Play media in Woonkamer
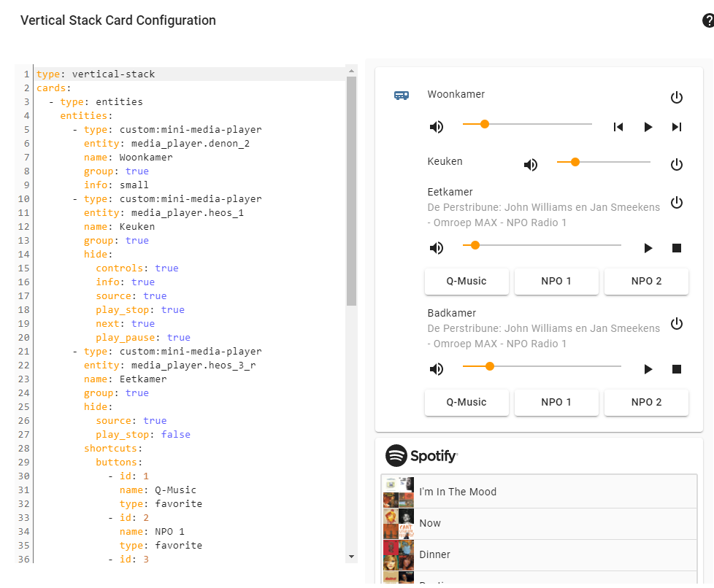The width and height of the screenshot is (714, 588). tap(648, 126)
